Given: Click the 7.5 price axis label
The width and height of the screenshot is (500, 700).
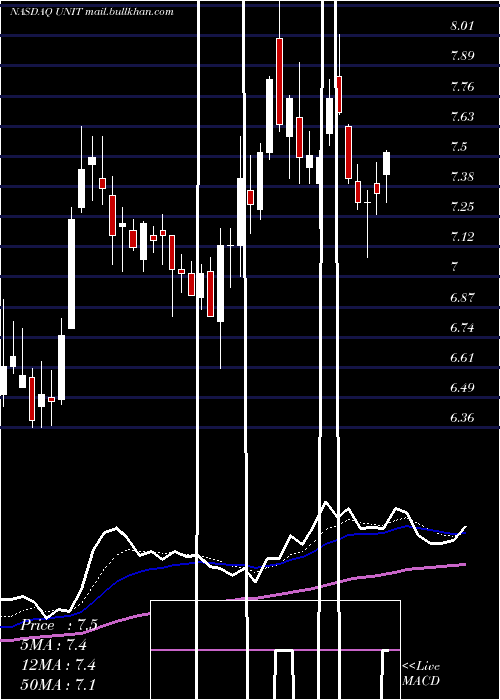Looking at the screenshot, I should 458,146.
